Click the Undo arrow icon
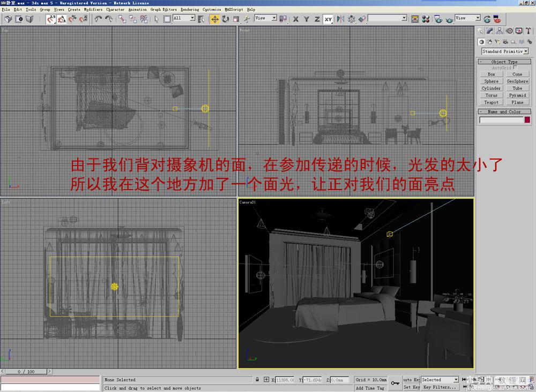 pyautogui.click(x=98, y=19)
